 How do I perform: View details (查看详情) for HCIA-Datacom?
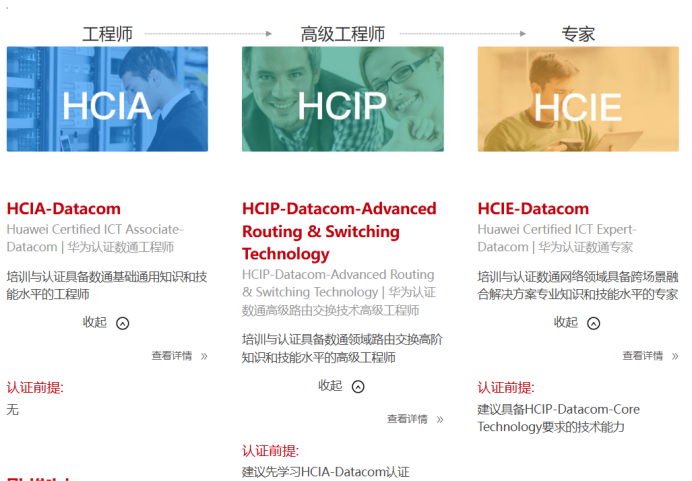pos(172,356)
